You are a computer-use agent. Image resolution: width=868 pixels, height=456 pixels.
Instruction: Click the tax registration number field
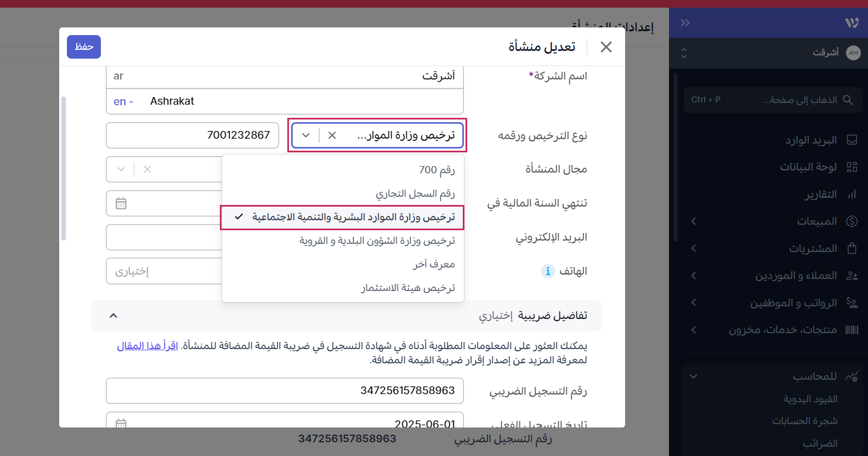[285, 391]
